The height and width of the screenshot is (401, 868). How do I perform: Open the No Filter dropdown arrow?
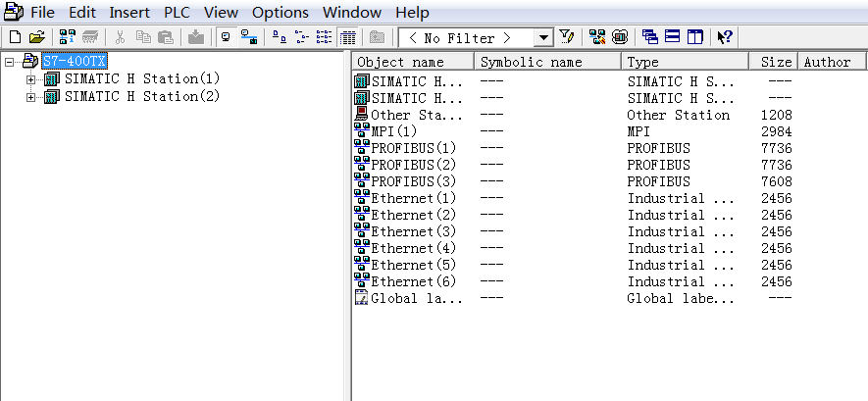click(x=544, y=37)
